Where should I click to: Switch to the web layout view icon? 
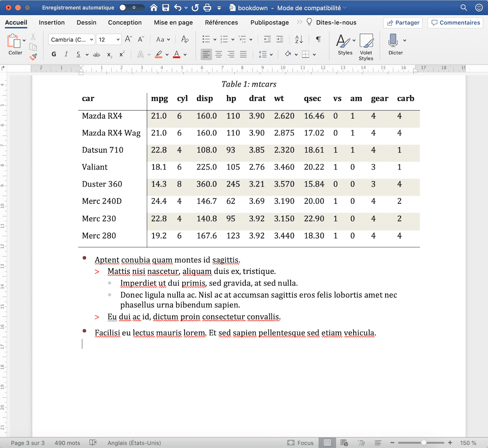344,443
